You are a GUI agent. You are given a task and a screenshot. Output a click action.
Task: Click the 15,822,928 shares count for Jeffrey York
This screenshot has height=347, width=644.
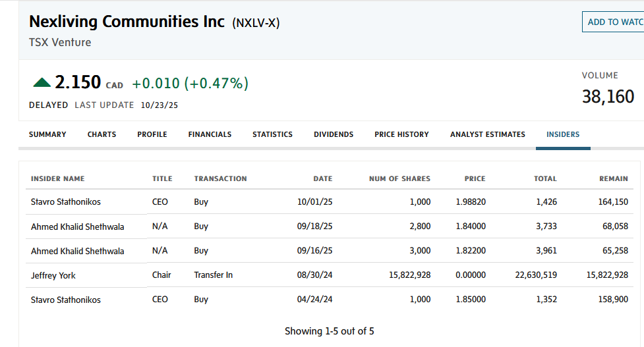coord(410,275)
